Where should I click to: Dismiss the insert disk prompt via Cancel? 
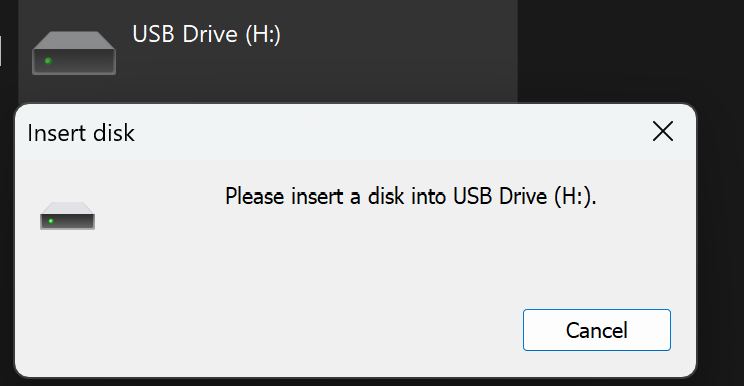(x=596, y=330)
